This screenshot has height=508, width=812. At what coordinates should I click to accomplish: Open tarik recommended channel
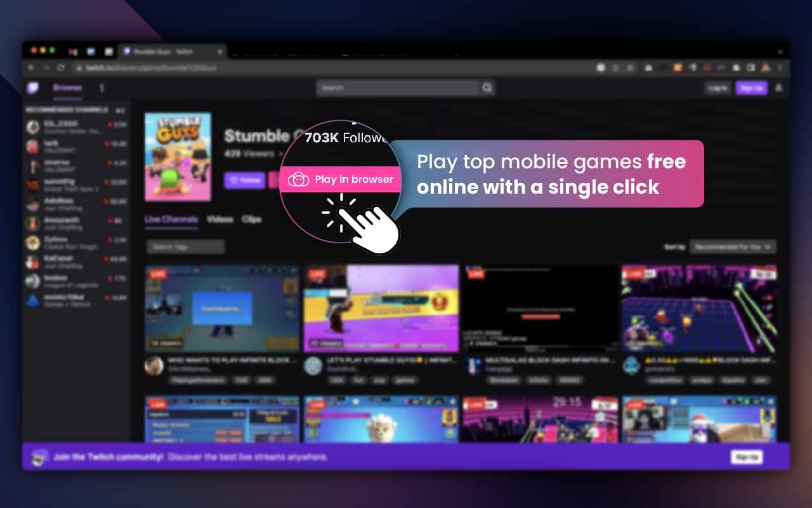pos(77,147)
